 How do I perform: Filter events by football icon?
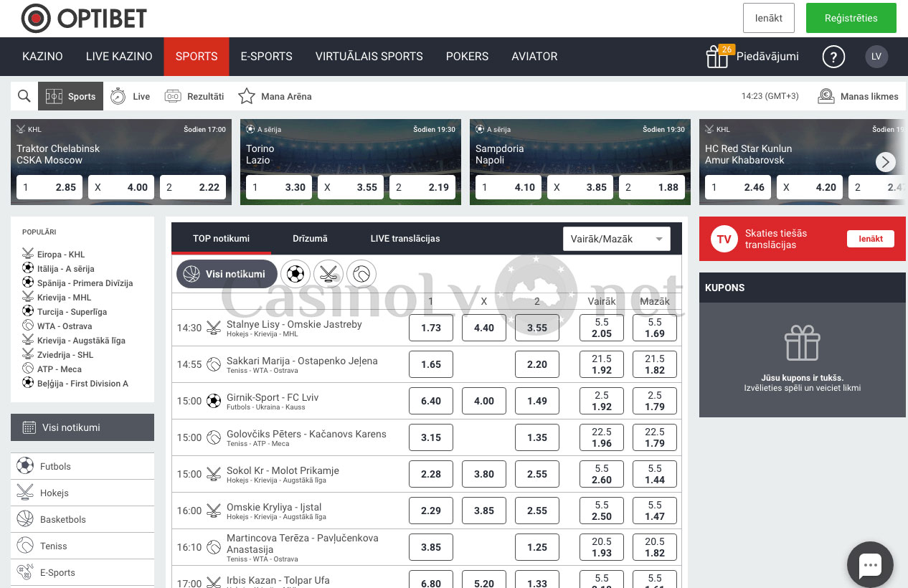295,273
